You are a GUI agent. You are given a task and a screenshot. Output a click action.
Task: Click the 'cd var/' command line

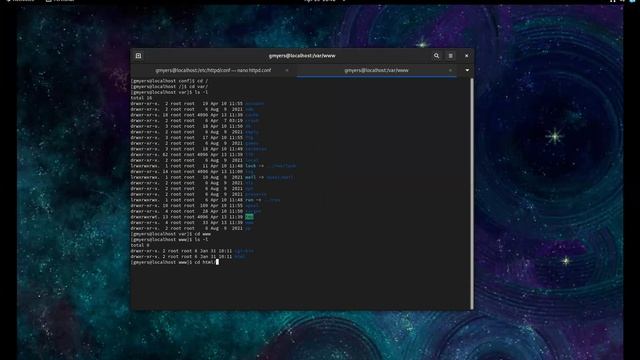pyautogui.click(x=169, y=87)
